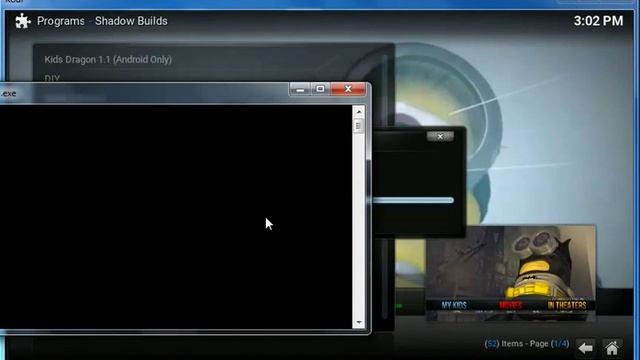Screen dimensions: 640x360
Task: Click the Programs breadcrumb label
Action: [61, 21]
